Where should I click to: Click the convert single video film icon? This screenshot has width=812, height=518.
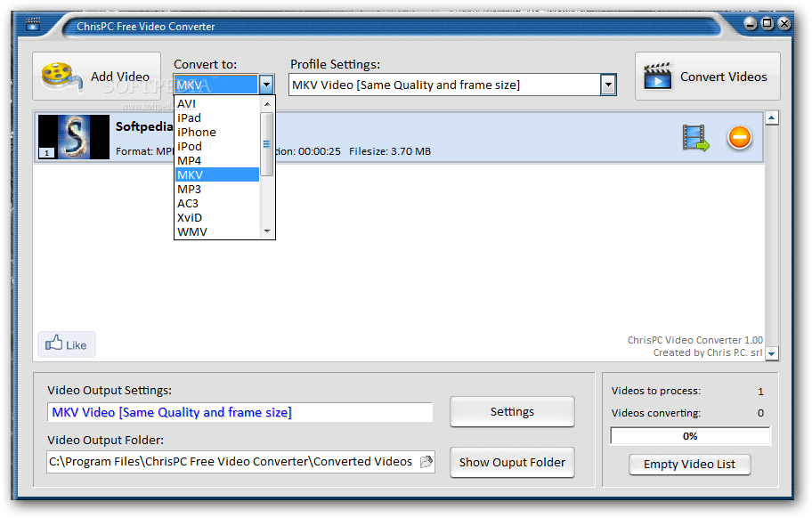(695, 138)
